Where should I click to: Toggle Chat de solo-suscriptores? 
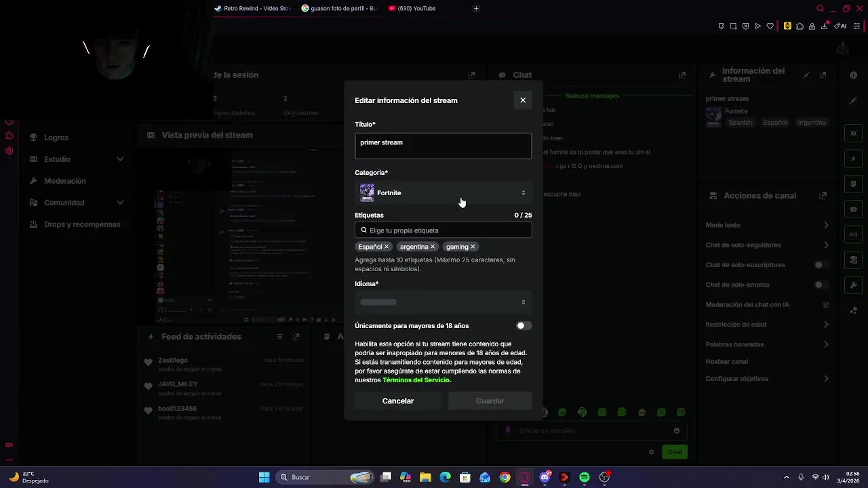(822, 265)
